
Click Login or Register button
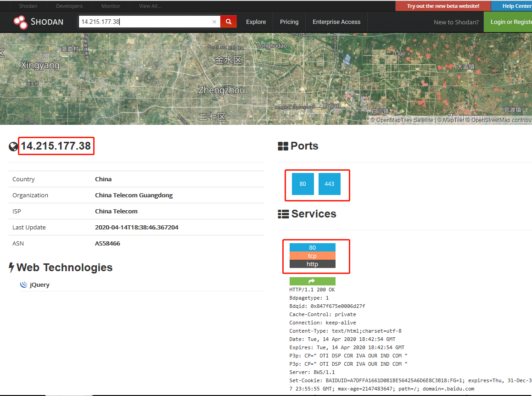click(x=508, y=22)
